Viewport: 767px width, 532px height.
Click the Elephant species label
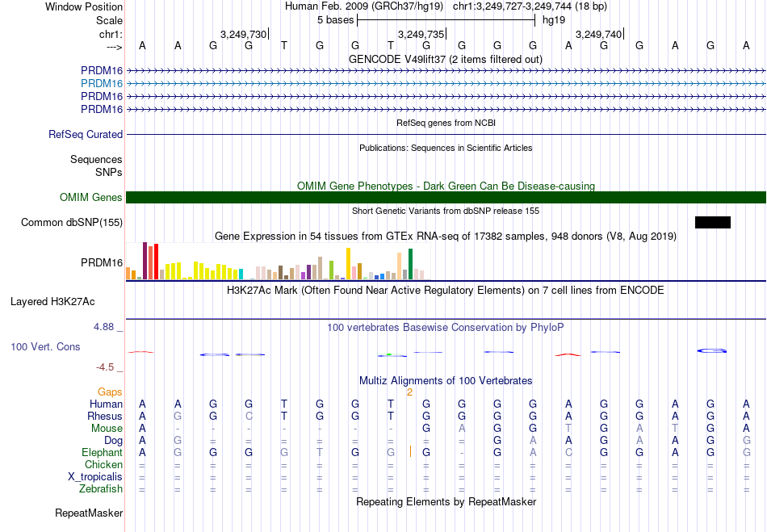tap(103, 452)
